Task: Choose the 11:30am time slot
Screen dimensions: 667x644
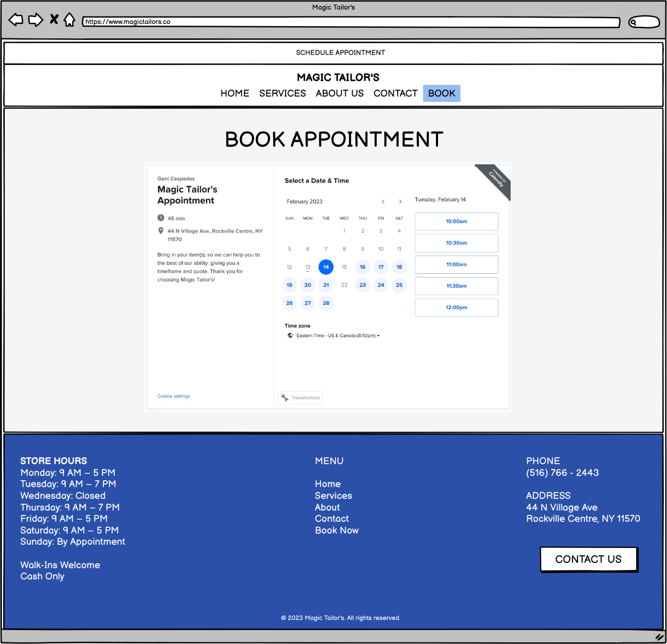Action: tap(456, 286)
